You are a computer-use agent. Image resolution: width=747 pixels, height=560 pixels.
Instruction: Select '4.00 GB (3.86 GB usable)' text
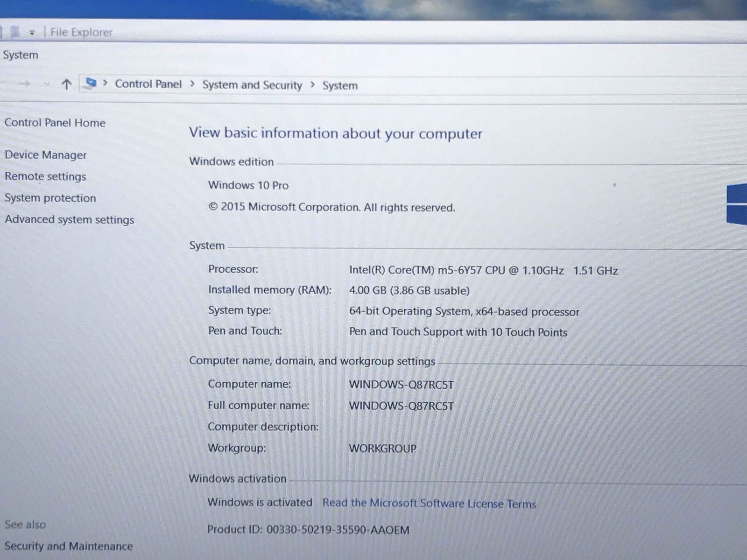[409, 290]
